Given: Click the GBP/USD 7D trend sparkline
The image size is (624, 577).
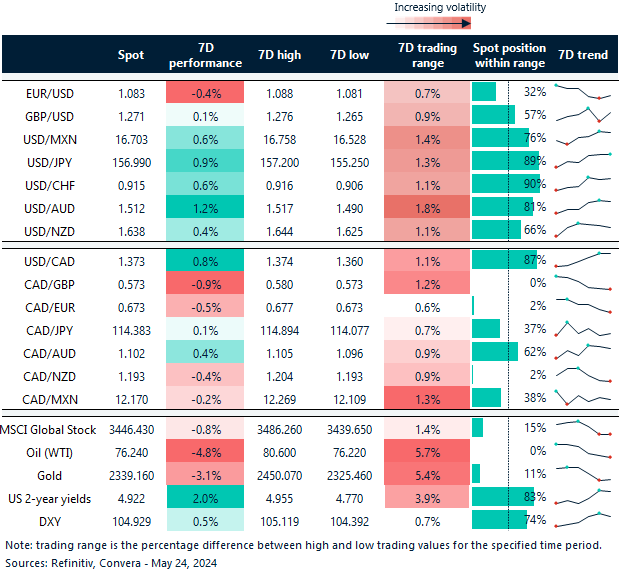Looking at the screenshot, I should tap(582, 116).
